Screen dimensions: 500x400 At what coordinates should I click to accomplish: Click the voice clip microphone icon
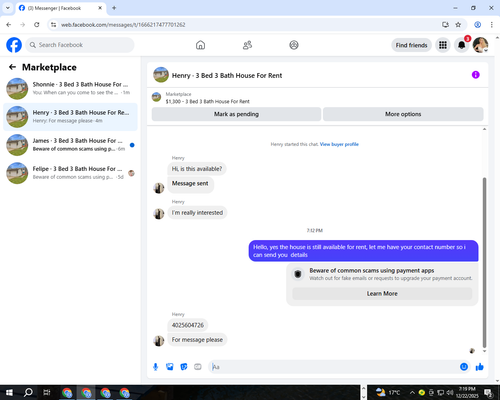155,367
